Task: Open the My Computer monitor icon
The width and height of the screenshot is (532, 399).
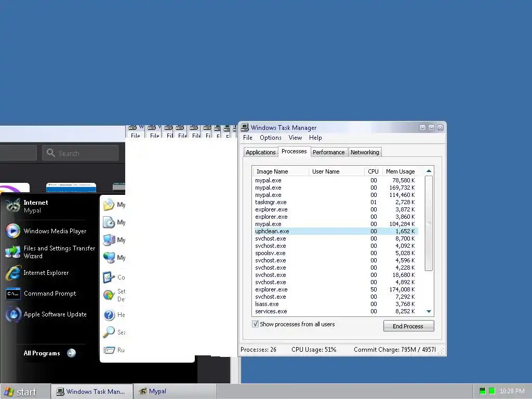Action: [x=109, y=240]
